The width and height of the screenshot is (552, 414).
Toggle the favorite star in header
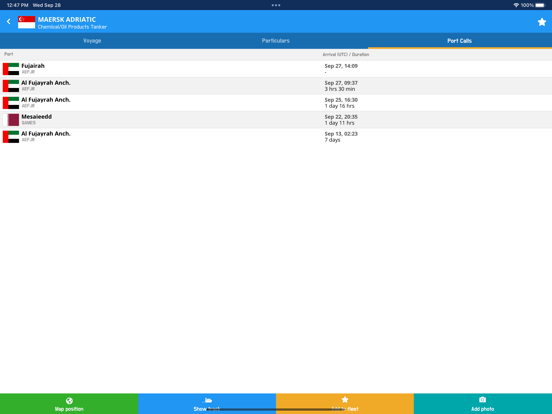541,22
